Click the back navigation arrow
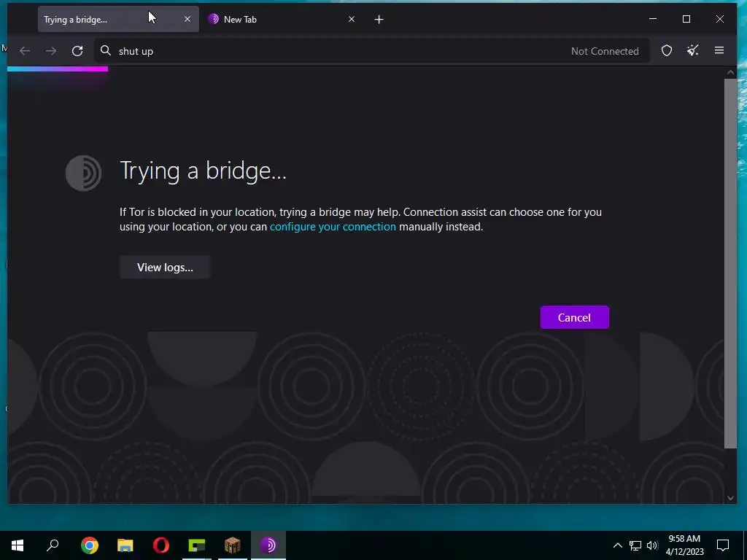This screenshot has height=560, width=747. pyautogui.click(x=25, y=51)
